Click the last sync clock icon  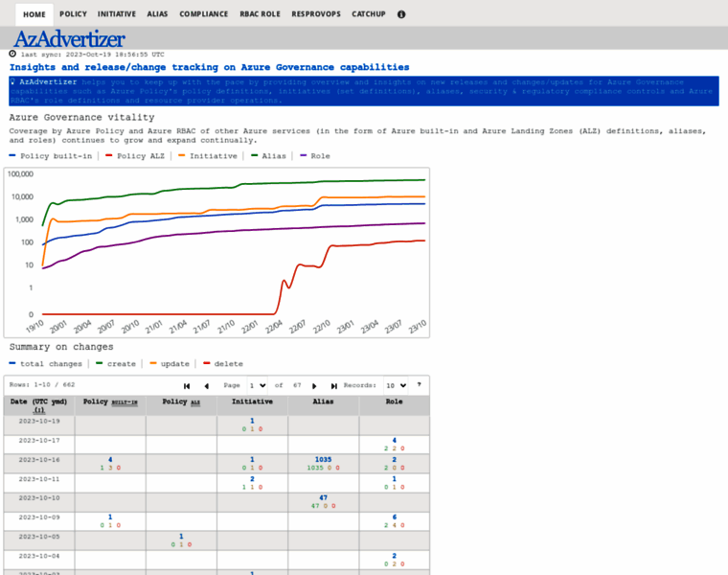(12, 54)
